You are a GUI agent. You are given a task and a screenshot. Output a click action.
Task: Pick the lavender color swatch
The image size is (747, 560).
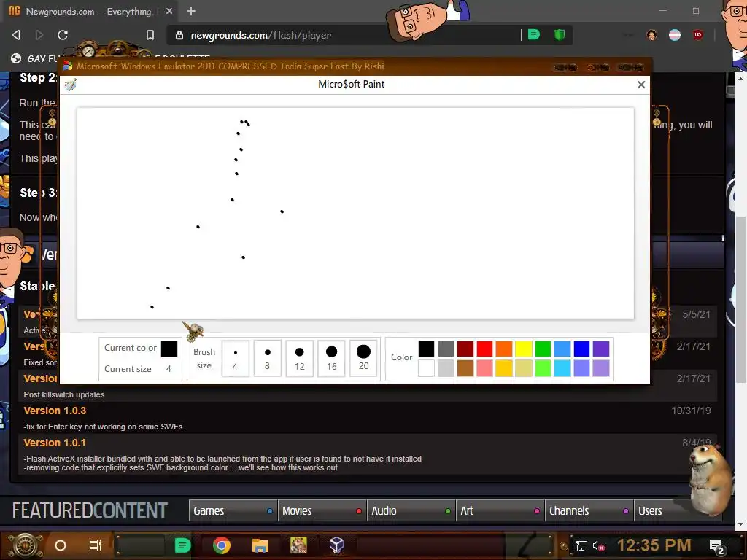click(x=601, y=368)
